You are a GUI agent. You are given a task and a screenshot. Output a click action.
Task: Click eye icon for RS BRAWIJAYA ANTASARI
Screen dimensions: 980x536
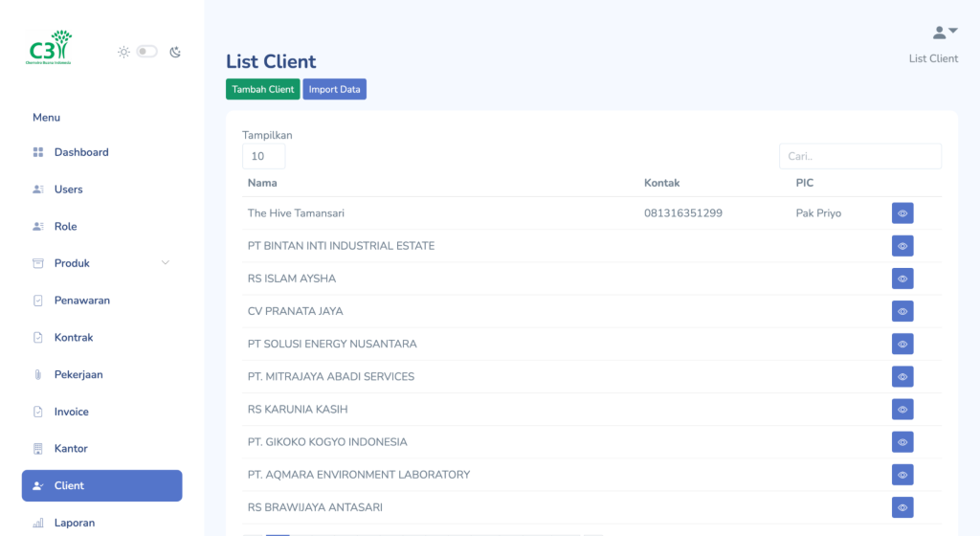click(x=902, y=507)
